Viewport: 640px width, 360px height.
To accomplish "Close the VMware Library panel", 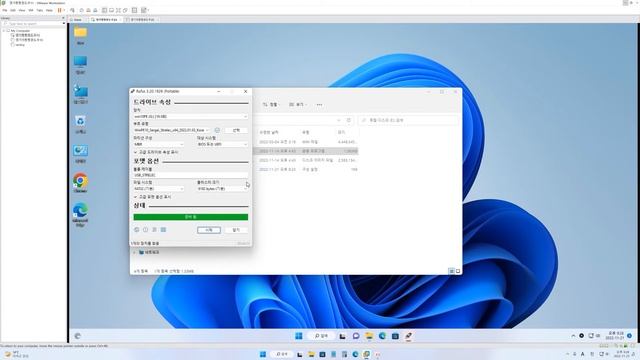I will pyautogui.click(x=63, y=18).
